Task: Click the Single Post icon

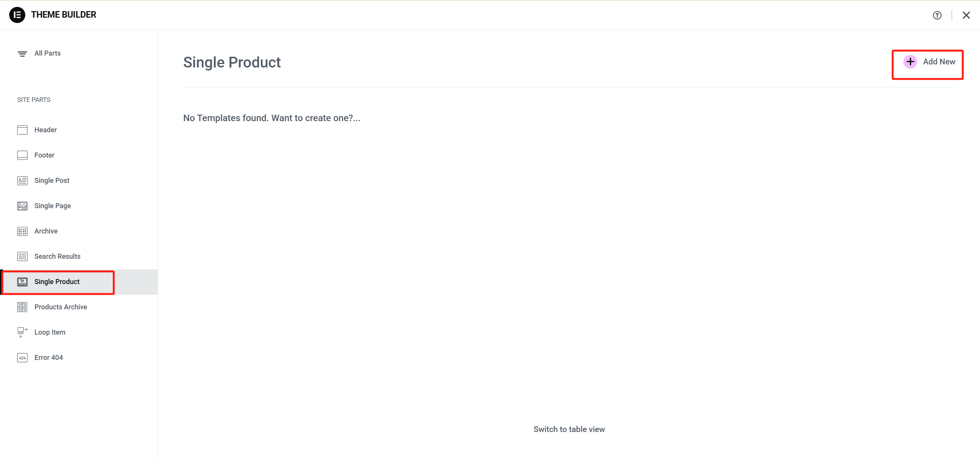Action: click(x=22, y=181)
